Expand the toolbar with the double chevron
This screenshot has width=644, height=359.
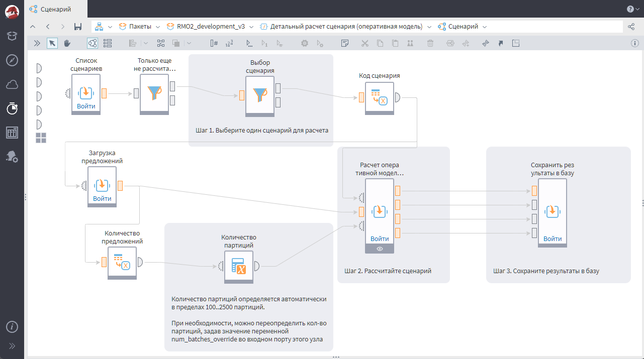37,43
